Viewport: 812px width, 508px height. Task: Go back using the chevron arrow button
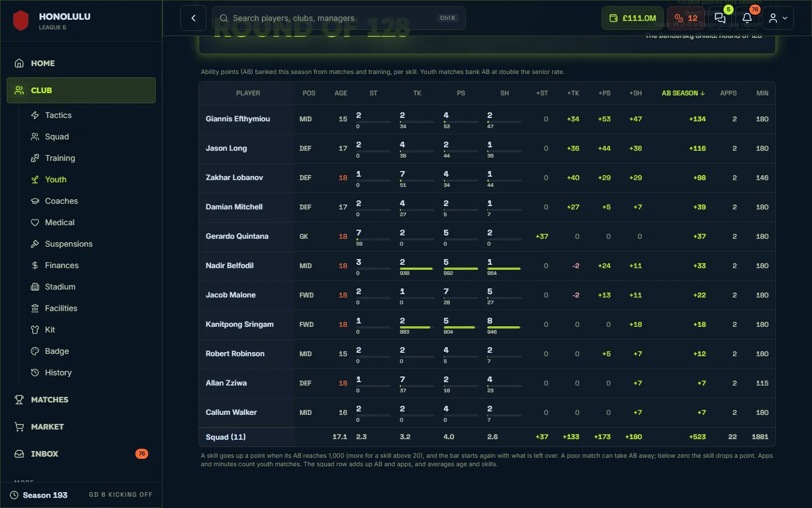pyautogui.click(x=193, y=18)
